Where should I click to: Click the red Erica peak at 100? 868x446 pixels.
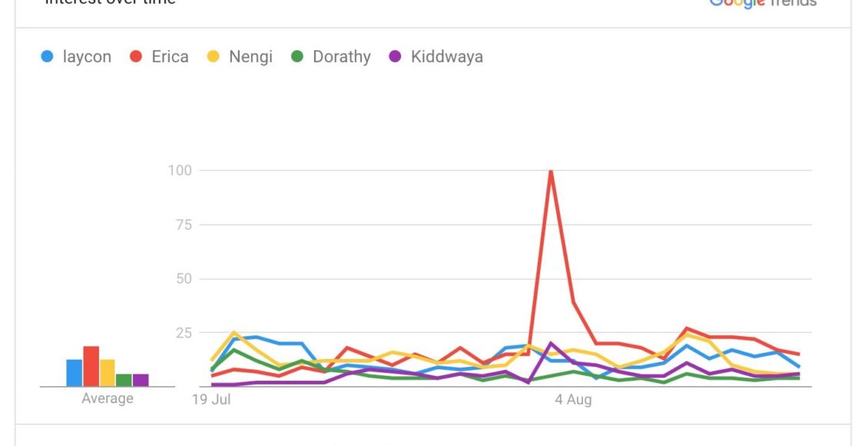coord(551,171)
